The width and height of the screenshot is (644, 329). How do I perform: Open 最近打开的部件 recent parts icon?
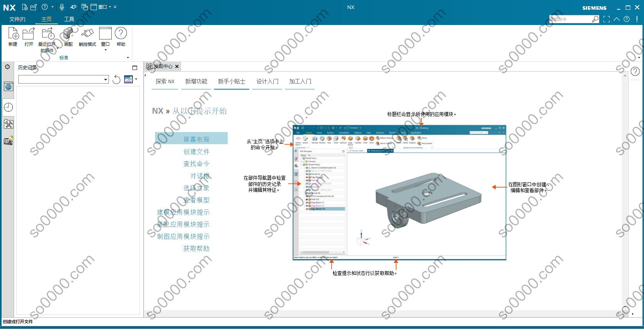click(48, 33)
